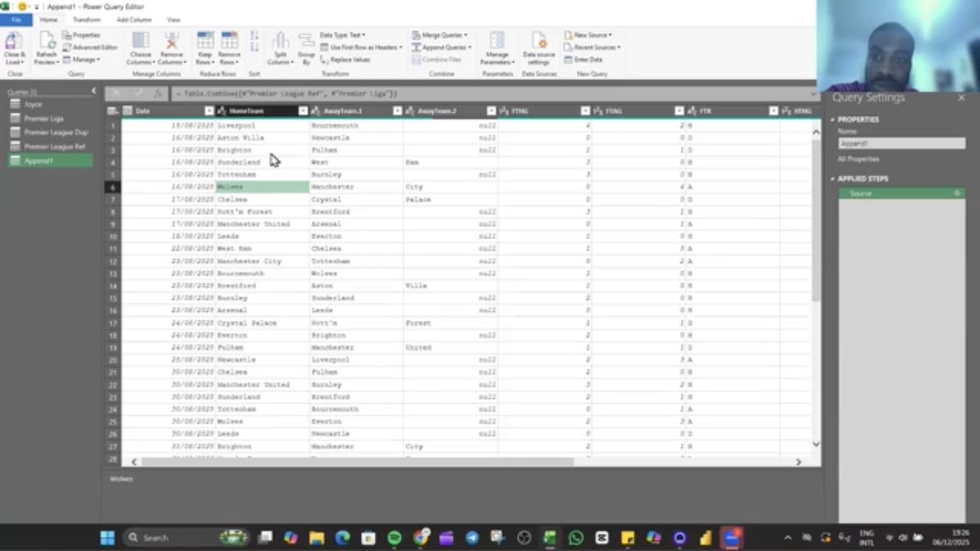Open the filter dropdown on HomeTeam column
This screenshot has height=551, width=980.
[x=303, y=110]
